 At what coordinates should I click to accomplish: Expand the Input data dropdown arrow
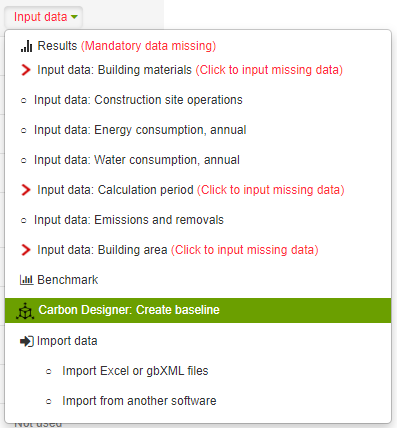point(74,17)
